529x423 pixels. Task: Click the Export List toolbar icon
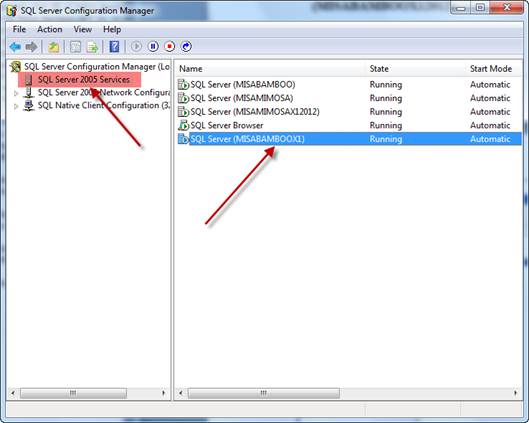click(92, 47)
